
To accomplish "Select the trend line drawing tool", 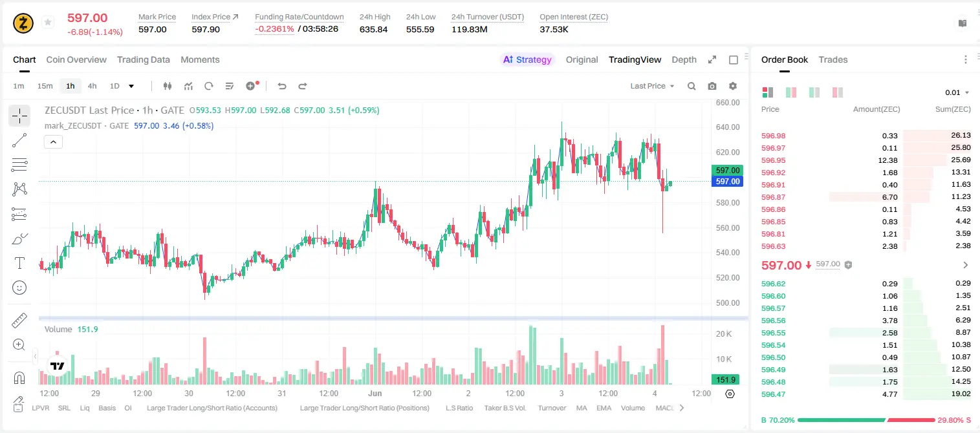I will tap(19, 140).
